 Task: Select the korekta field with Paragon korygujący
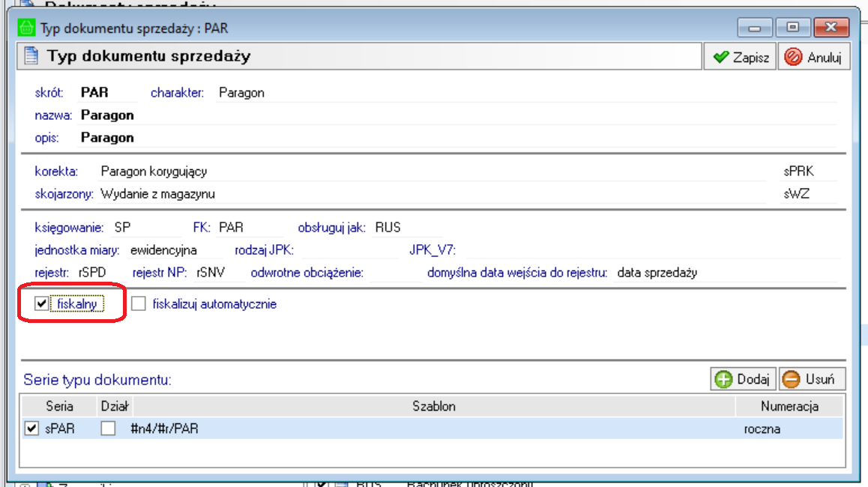pos(435,172)
